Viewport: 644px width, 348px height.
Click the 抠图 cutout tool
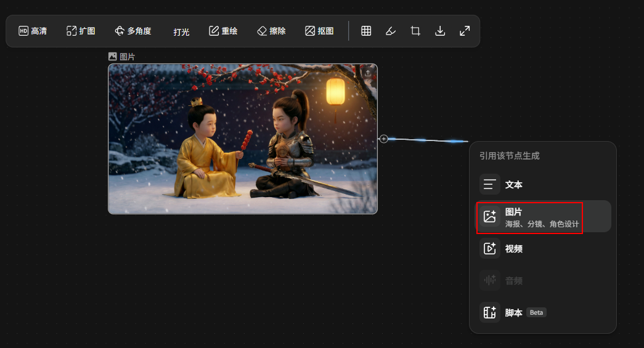[319, 31]
